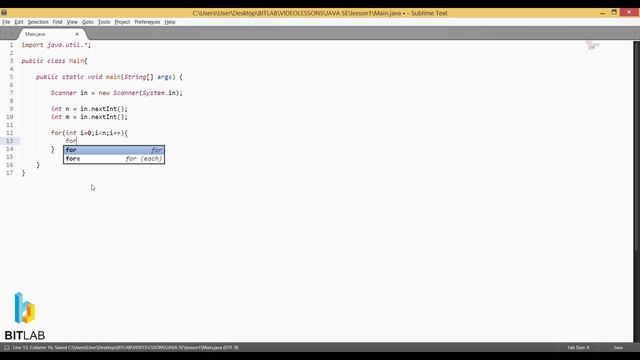This screenshot has height=360, width=640.
Task: Click the 'import java.util.*;' line
Action: (56, 45)
